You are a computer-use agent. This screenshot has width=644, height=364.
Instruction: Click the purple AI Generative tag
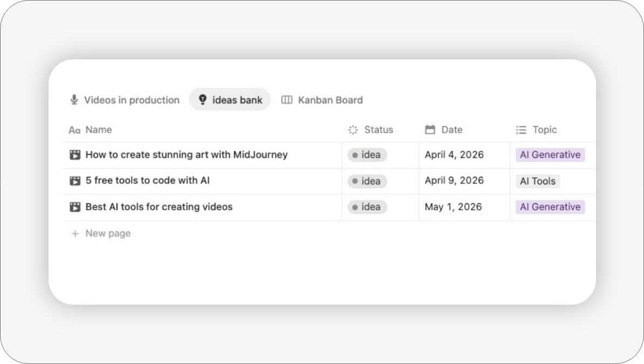pyautogui.click(x=550, y=155)
